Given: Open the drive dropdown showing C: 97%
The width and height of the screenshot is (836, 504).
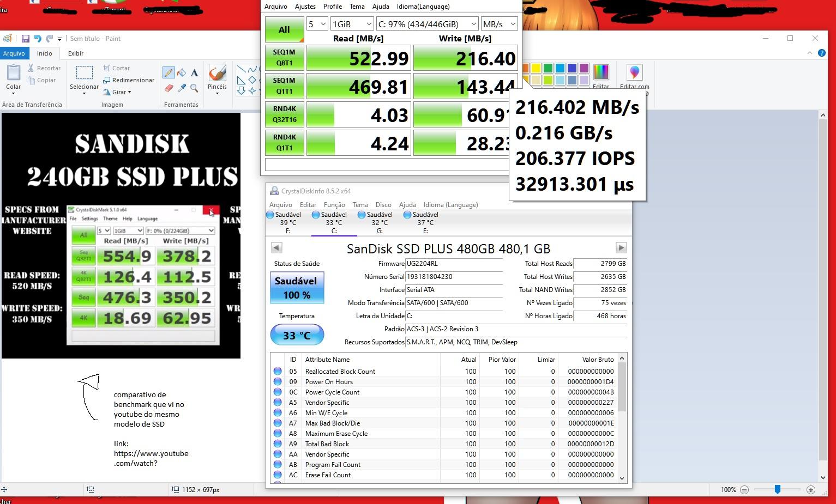Looking at the screenshot, I should tap(427, 24).
